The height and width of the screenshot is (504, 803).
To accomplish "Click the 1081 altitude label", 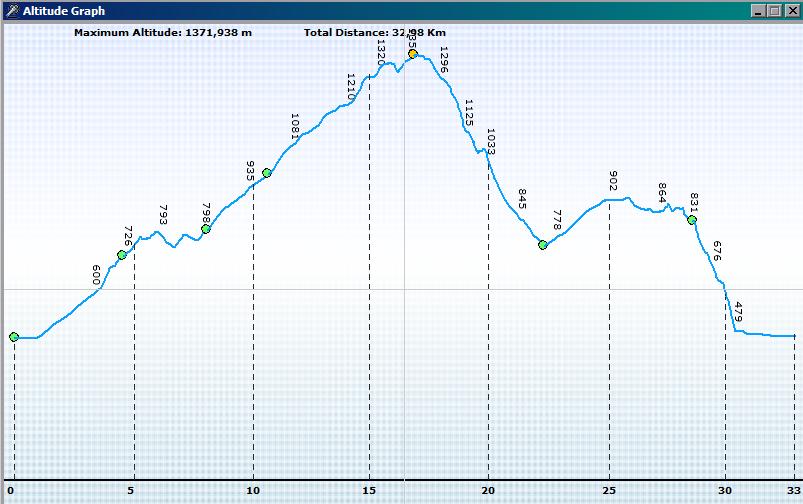I will coord(294,127).
